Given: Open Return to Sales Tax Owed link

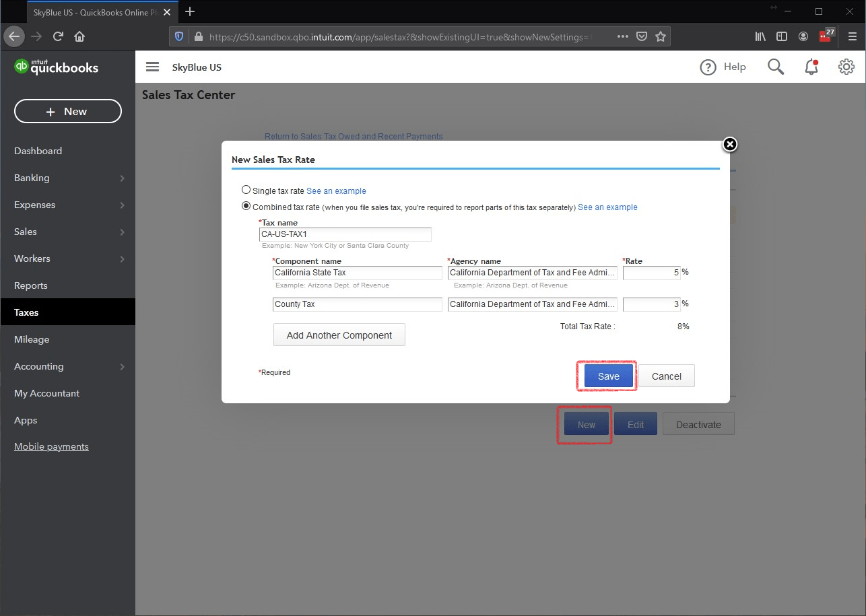Looking at the screenshot, I should pos(353,136).
